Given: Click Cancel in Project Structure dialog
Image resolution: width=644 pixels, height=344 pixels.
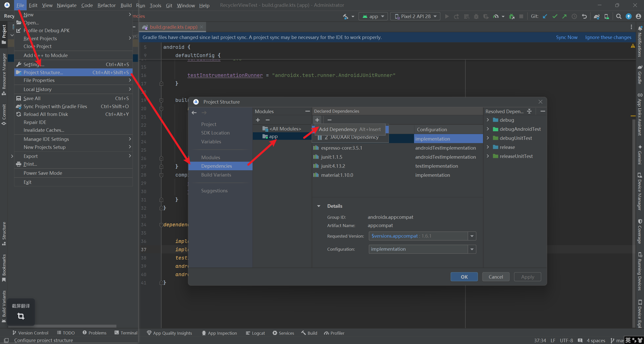Looking at the screenshot, I should click(x=496, y=277).
